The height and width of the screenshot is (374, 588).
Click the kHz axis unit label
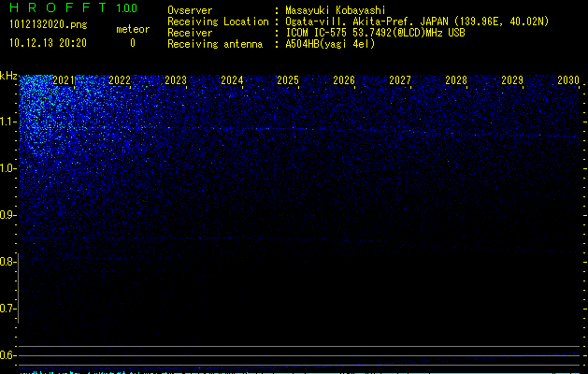coord(8,76)
